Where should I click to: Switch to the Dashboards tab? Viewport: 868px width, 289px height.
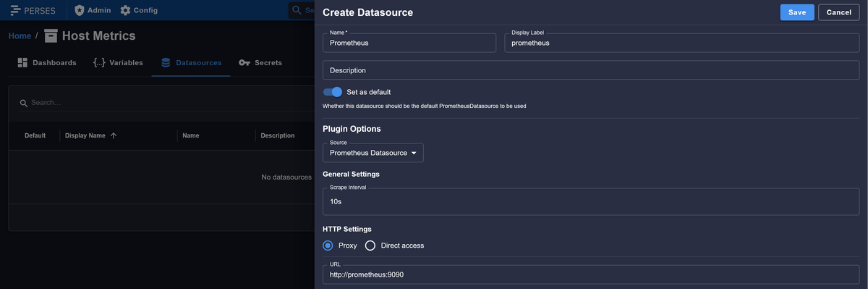(46, 63)
